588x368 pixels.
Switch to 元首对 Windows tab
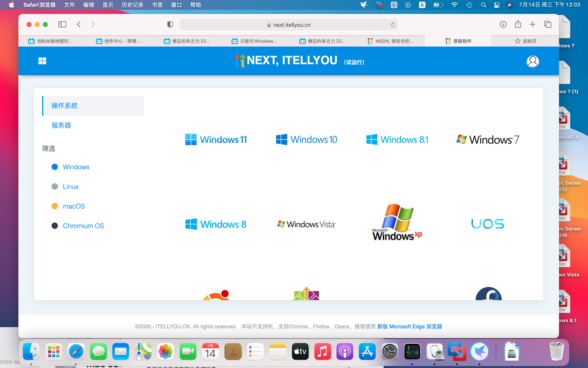(x=255, y=41)
